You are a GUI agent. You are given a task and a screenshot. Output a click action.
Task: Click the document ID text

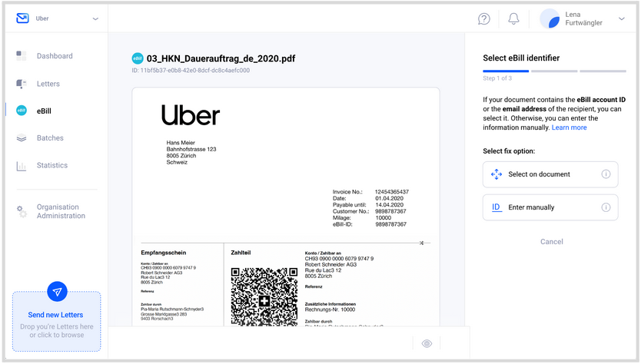pos(191,71)
